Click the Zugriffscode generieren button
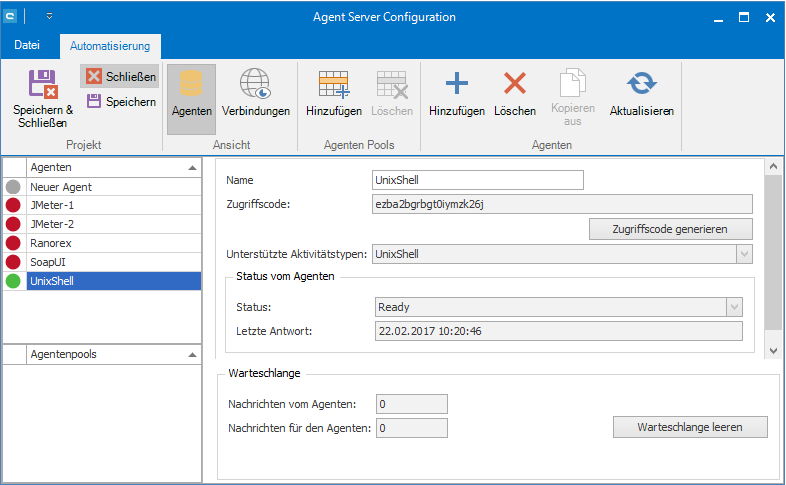The width and height of the screenshot is (786, 485). pos(670,229)
